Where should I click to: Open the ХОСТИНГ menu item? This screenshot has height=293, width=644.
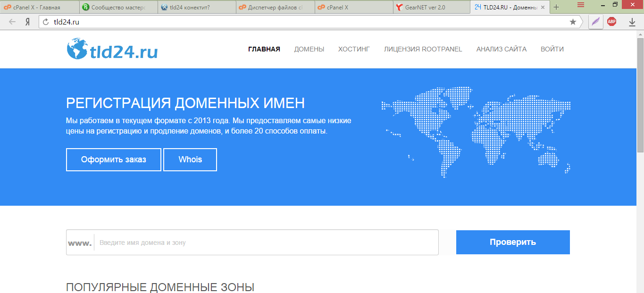[x=354, y=49]
